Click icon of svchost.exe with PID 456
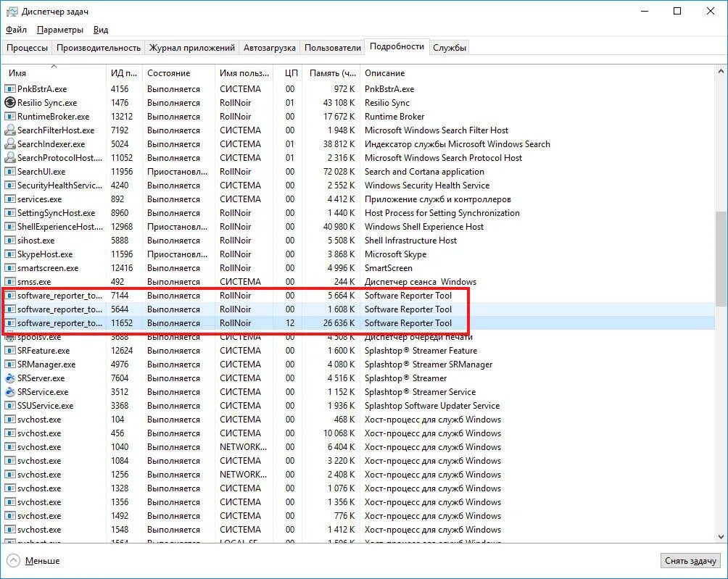Image resolution: width=728 pixels, height=579 pixels. coord(9,433)
